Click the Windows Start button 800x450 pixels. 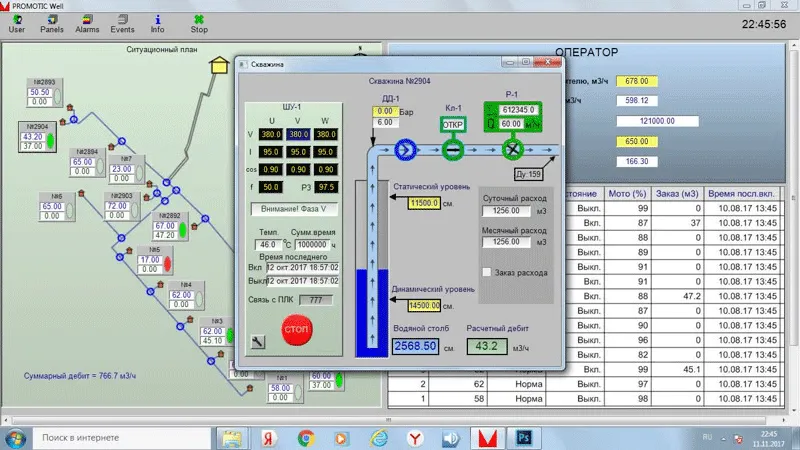coord(15,438)
